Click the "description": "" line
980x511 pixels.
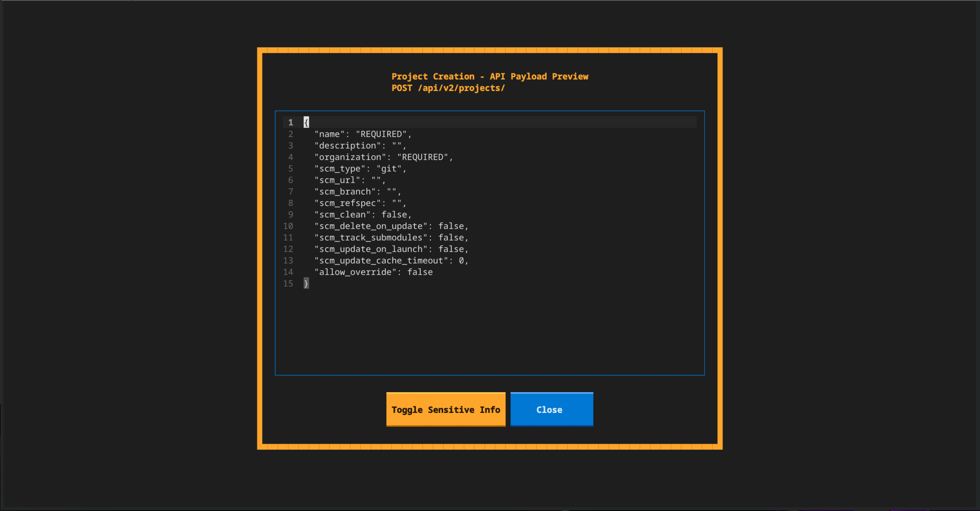pos(360,145)
